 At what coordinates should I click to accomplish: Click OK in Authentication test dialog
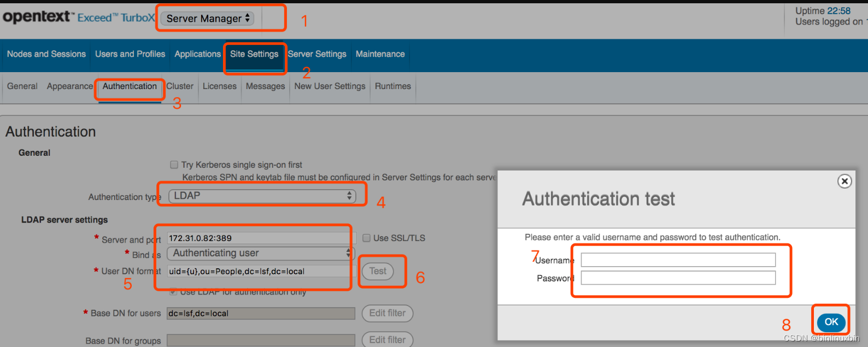pos(831,322)
